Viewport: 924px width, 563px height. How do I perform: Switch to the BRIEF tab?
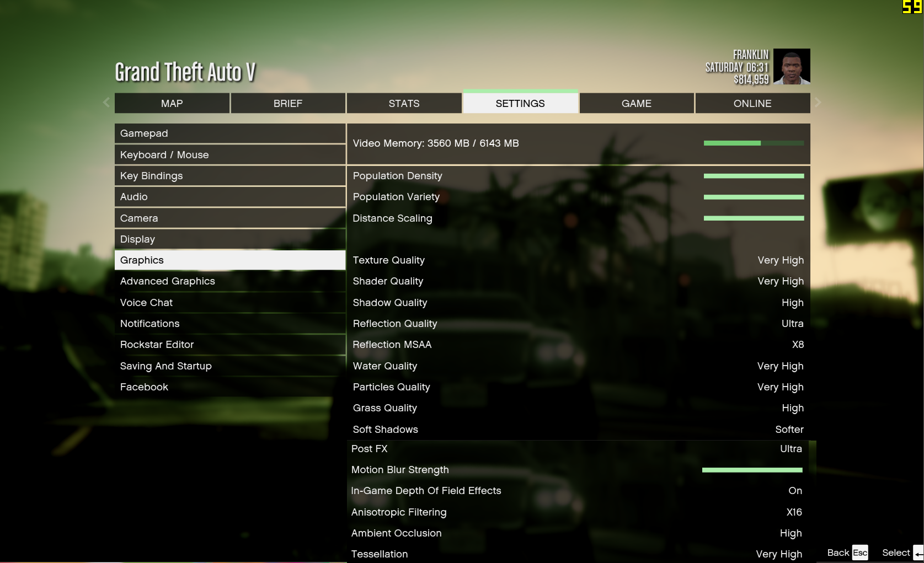(x=288, y=103)
